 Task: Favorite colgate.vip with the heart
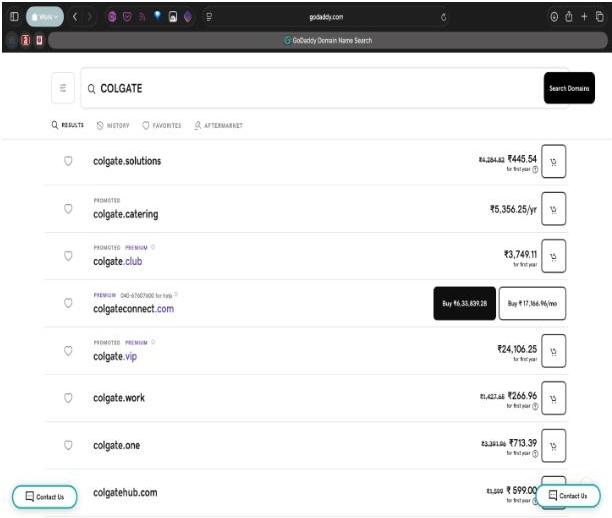(68, 351)
